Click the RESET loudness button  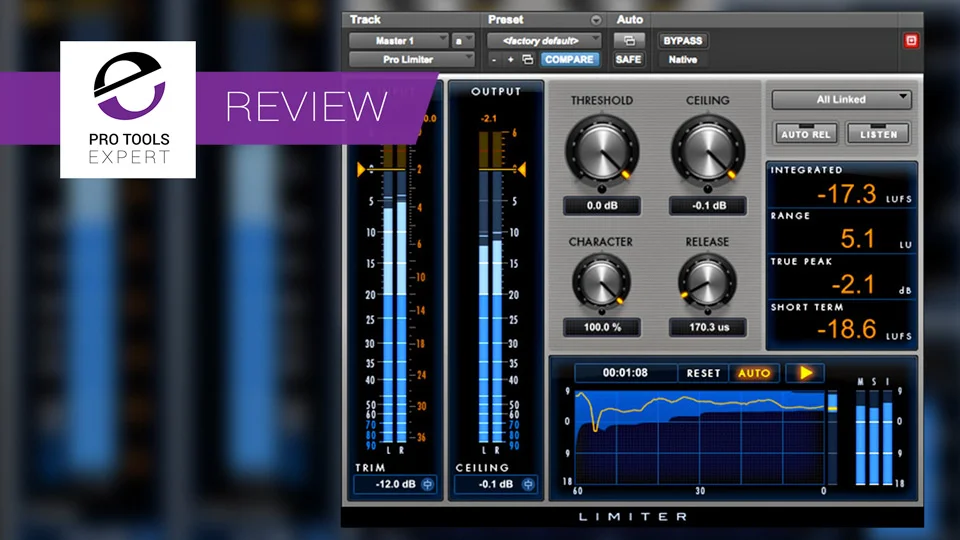[x=703, y=373]
